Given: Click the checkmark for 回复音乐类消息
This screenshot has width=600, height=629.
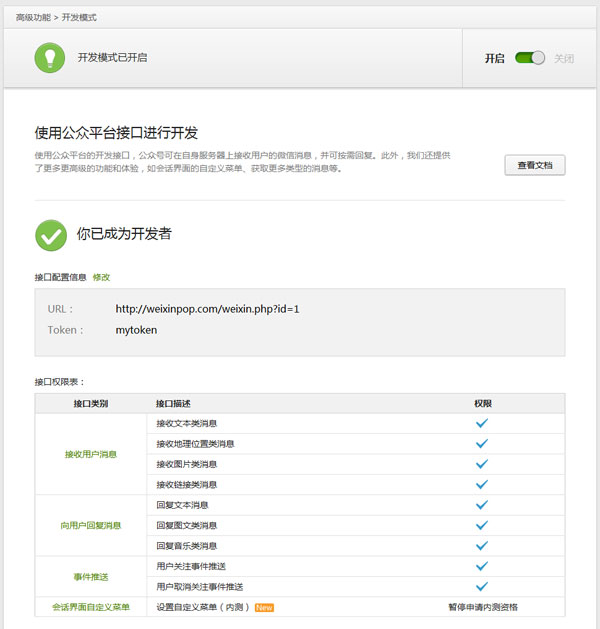Looking at the screenshot, I should tap(482, 545).
